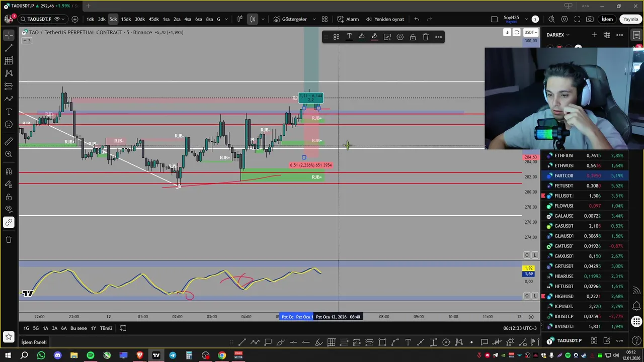Collapse the indicator legend showing 3
This screenshot has width=644, height=362.
click(27, 40)
